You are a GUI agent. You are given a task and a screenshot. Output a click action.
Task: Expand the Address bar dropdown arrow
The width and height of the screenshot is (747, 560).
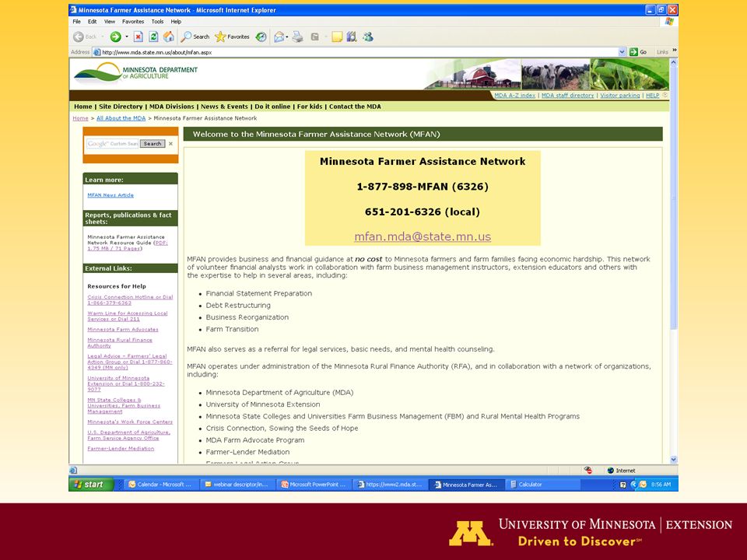click(622, 52)
